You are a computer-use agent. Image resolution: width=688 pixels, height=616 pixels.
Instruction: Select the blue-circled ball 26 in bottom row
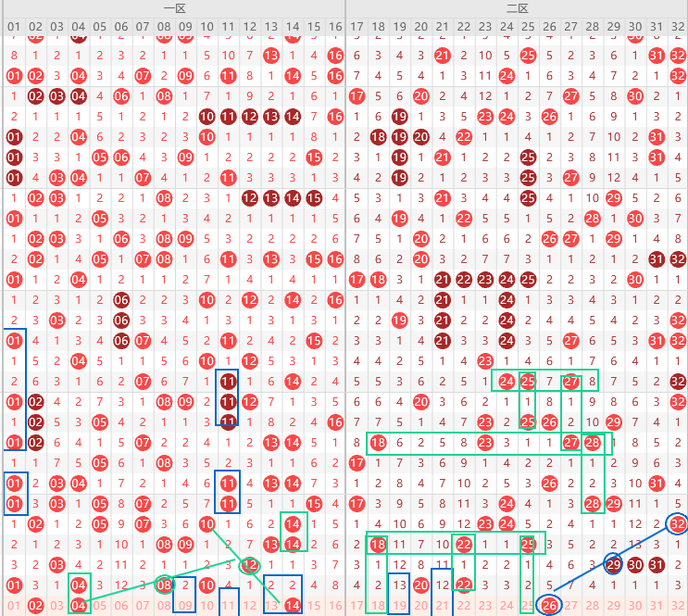(x=549, y=606)
